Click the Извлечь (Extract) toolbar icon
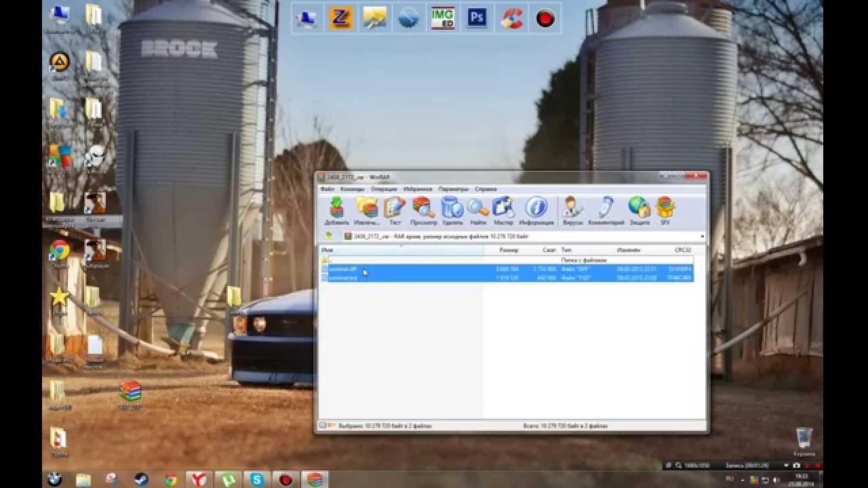Screen dimensions: 868x488 point(367,211)
